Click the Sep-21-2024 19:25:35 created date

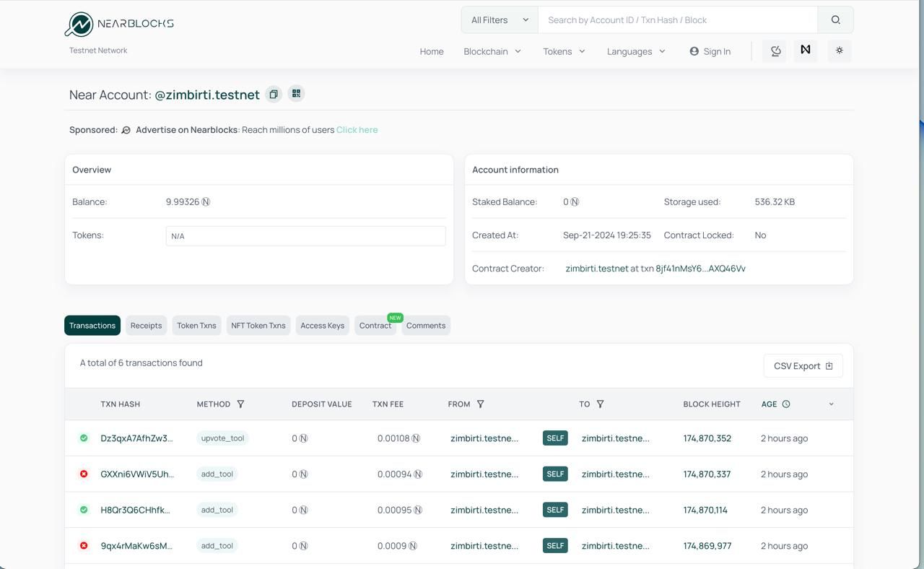coord(607,235)
